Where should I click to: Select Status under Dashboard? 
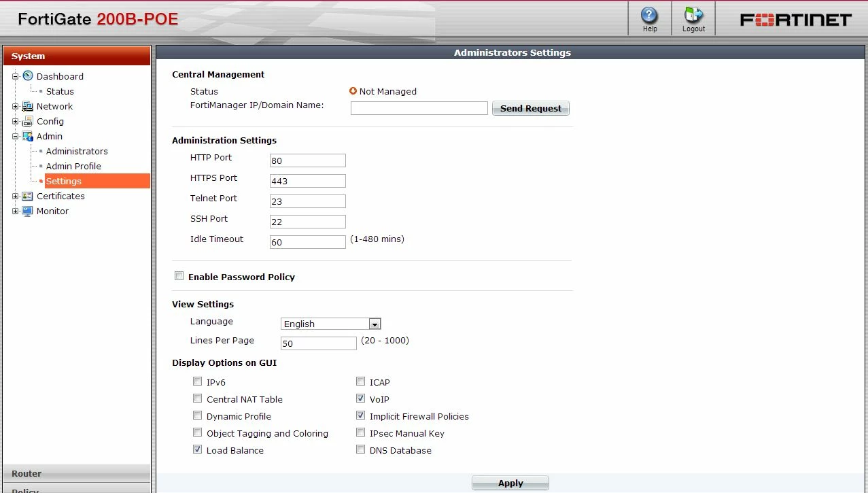coord(60,91)
